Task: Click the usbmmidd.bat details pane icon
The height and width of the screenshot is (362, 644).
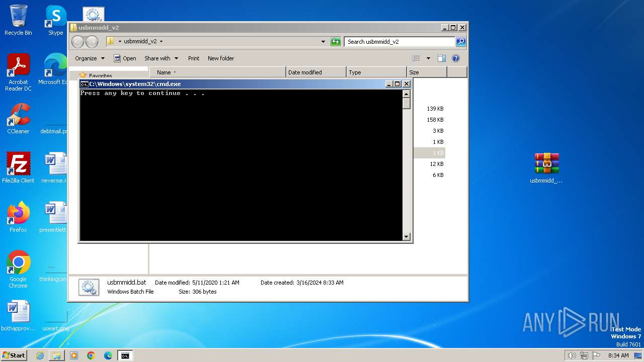Action: [x=89, y=287]
